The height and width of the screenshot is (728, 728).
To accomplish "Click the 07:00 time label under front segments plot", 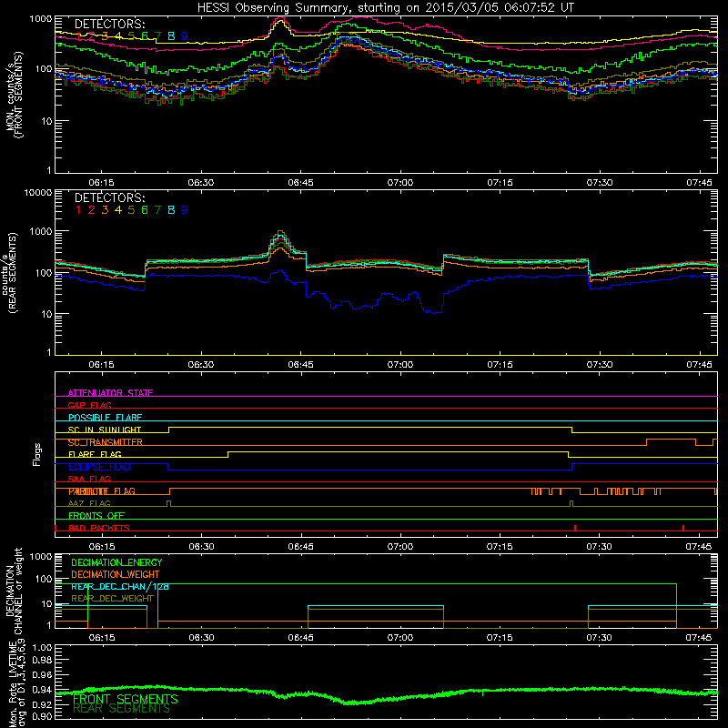I will [x=400, y=183].
